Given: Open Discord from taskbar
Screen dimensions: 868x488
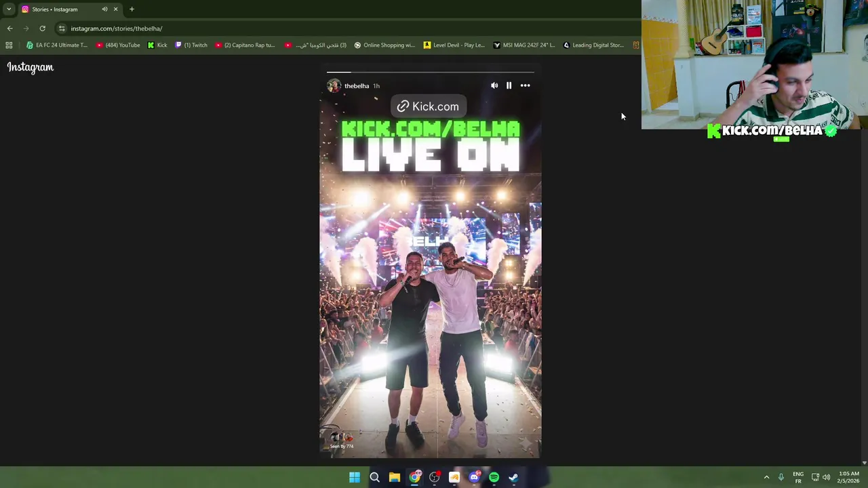Looking at the screenshot, I should click(x=474, y=478).
